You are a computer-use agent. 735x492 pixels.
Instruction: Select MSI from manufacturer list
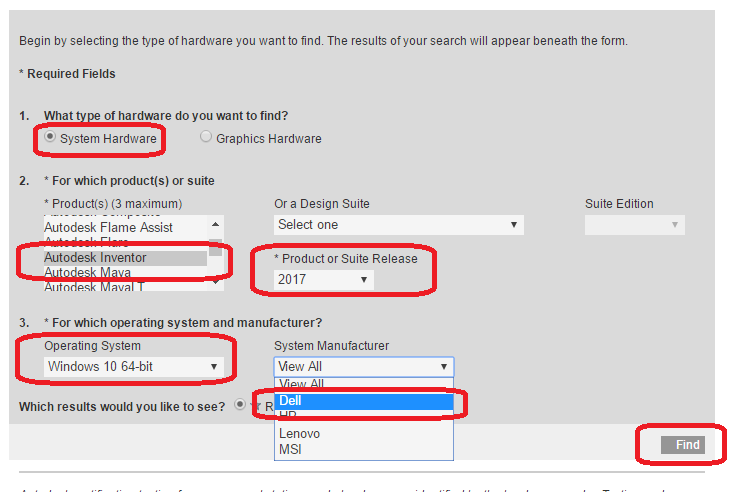[x=364, y=449]
